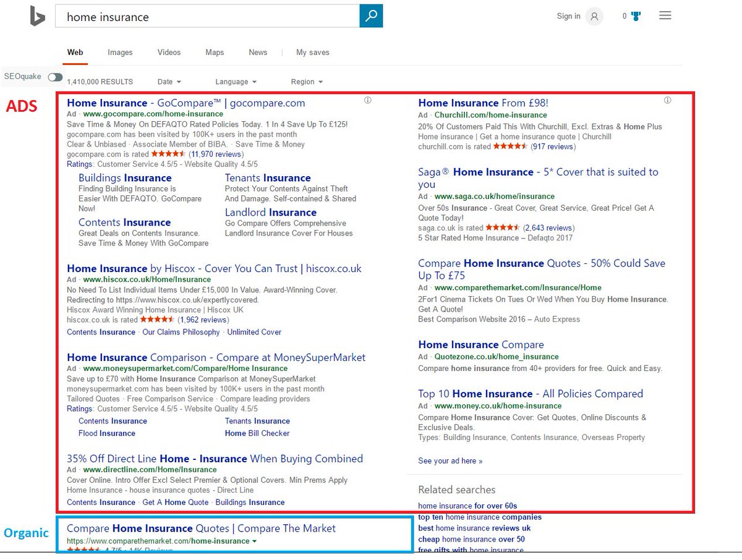Click Home Bill Checker sitelink
This screenshot has width=742, height=560.
257,434
